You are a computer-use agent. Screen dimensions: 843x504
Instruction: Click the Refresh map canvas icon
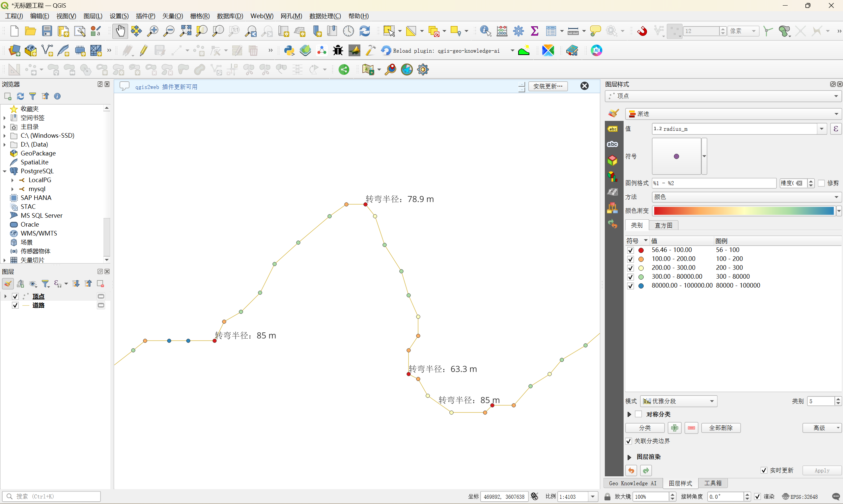[x=364, y=31]
